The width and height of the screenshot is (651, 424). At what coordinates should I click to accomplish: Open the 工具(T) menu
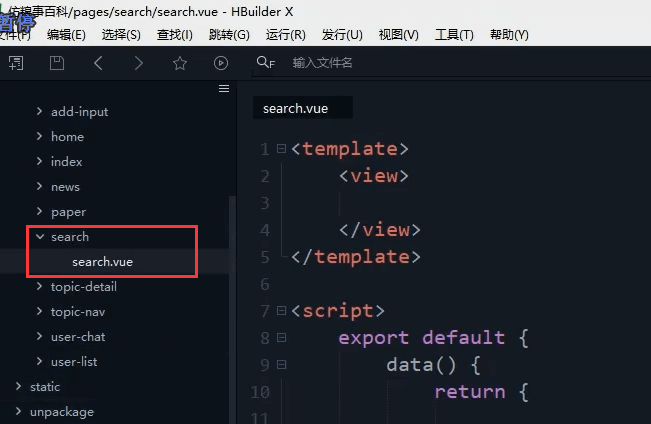(454, 34)
